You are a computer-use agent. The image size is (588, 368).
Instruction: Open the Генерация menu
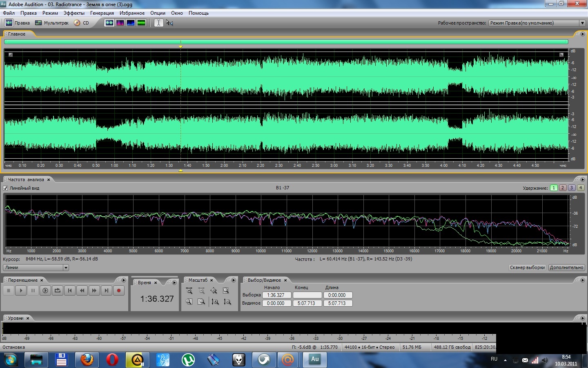point(102,13)
